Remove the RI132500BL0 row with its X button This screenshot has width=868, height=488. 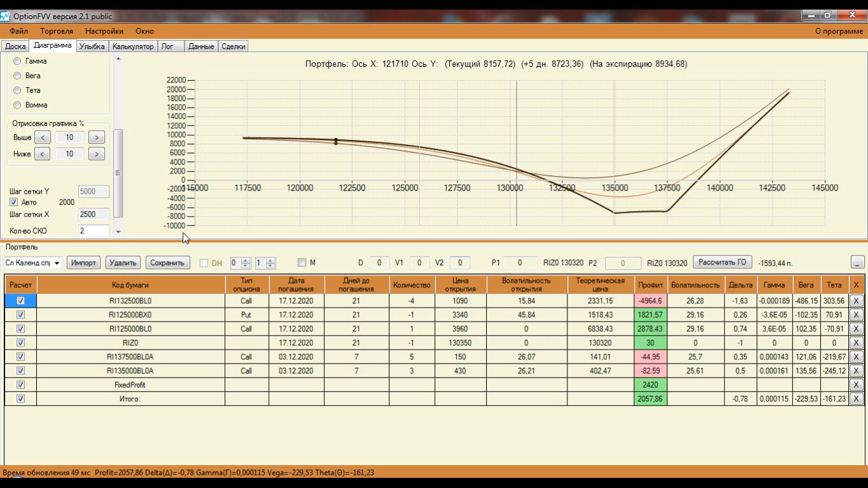tap(856, 301)
